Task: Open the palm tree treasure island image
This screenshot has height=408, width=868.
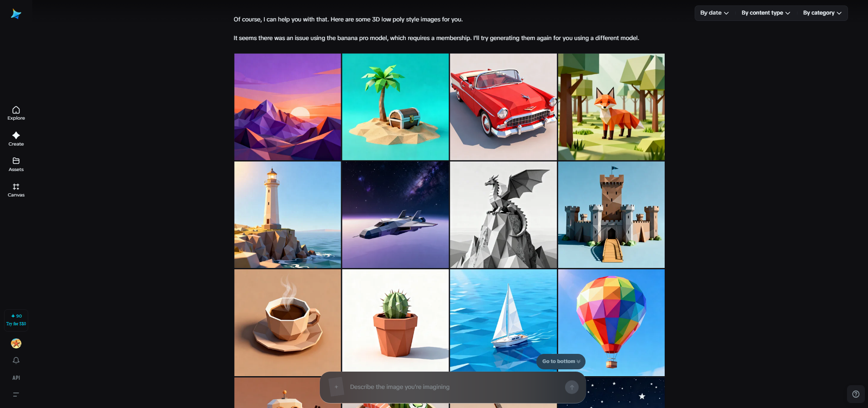Action: coord(395,107)
